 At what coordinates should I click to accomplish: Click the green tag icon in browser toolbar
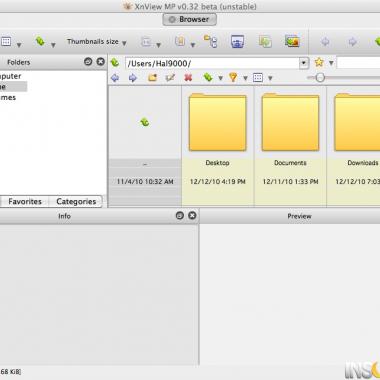[x=208, y=78]
